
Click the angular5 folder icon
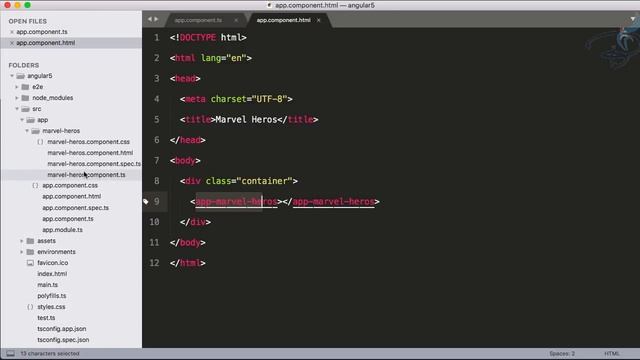(x=20, y=76)
